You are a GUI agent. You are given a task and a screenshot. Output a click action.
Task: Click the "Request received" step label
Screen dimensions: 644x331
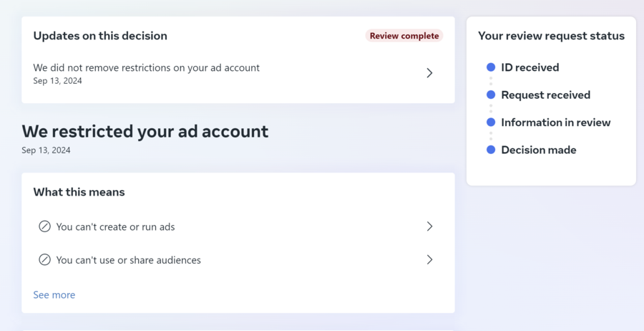point(545,95)
